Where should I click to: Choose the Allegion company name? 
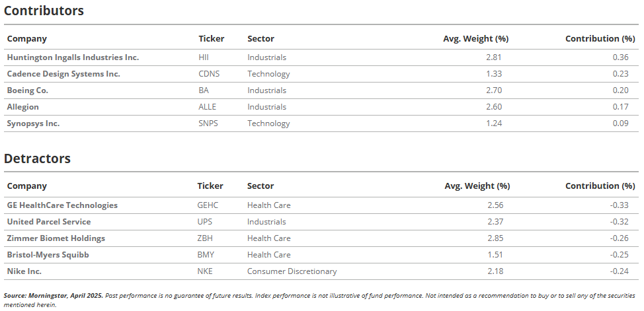[x=23, y=107]
